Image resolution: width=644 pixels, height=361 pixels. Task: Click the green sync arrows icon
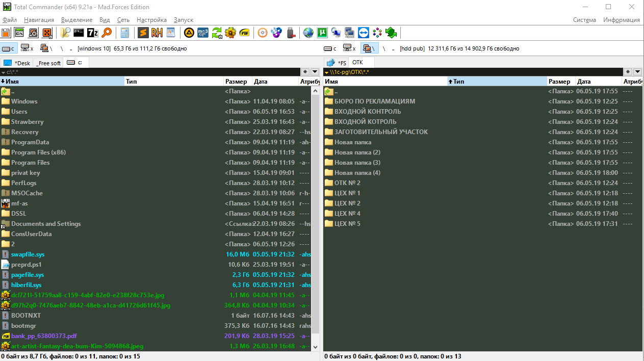tap(217, 33)
